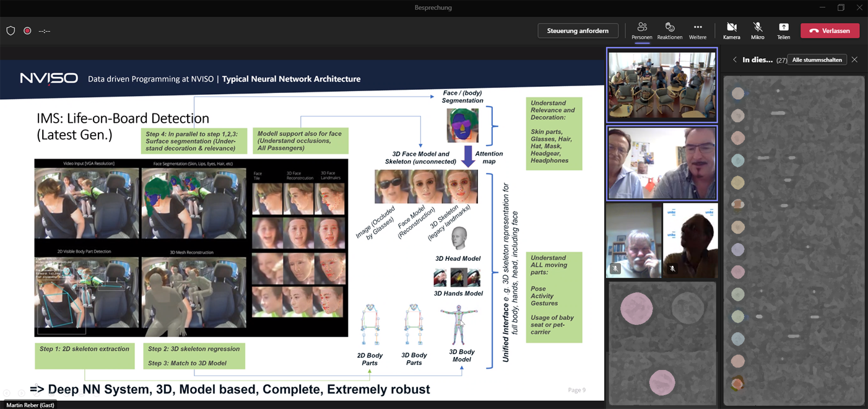Mute everyone with Alle stummschalten
The height and width of the screenshot is (409, 868).
pyautogui.click(x=817, y=60)
